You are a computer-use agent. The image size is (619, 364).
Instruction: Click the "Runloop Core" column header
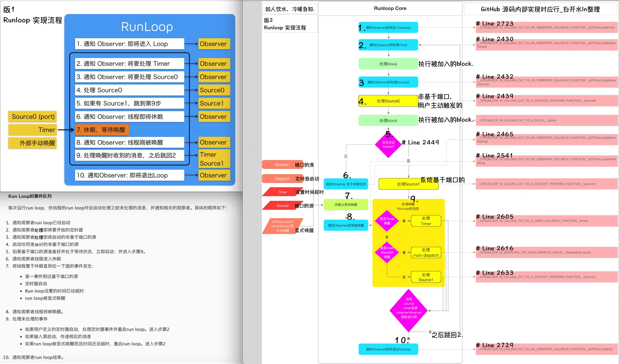click(390, 9)
